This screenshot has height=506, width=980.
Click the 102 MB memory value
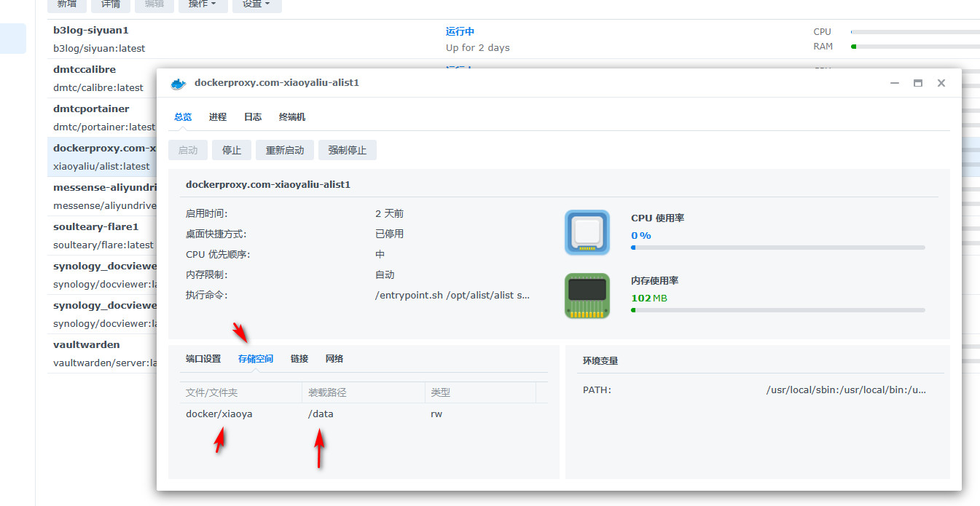648,298
